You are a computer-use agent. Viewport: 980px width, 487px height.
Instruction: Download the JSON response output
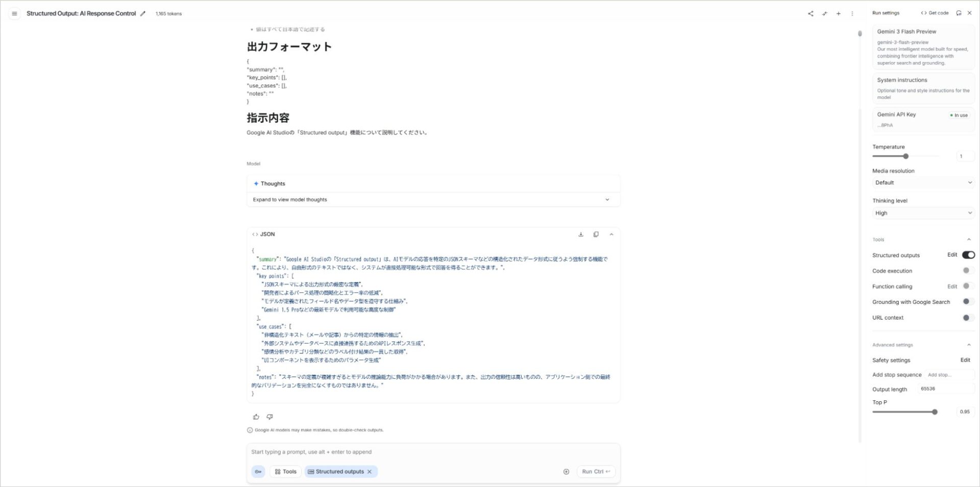[x=580, y=234]
